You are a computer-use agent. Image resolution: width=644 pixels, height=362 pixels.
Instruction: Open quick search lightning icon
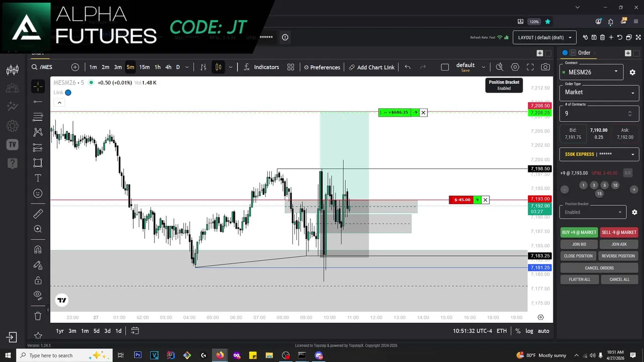pos(499,67)
